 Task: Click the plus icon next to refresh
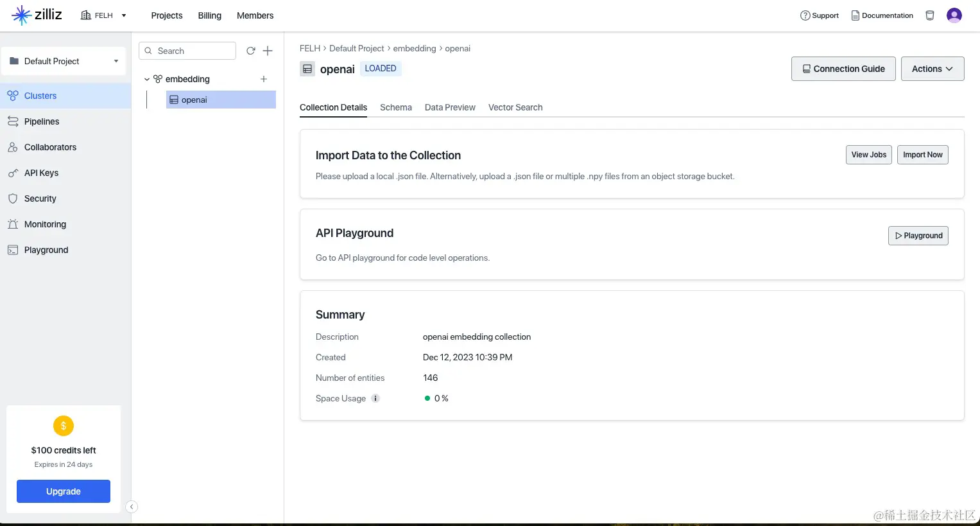(x=268, y=51)
